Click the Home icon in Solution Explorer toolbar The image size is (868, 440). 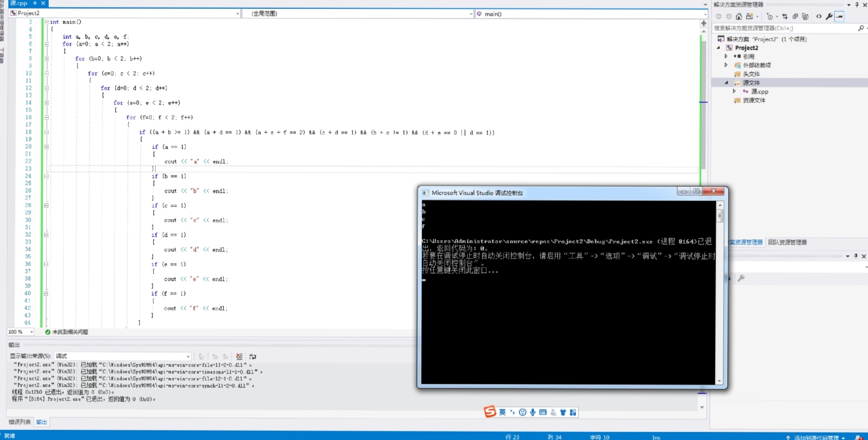click(x=739, y=16)
